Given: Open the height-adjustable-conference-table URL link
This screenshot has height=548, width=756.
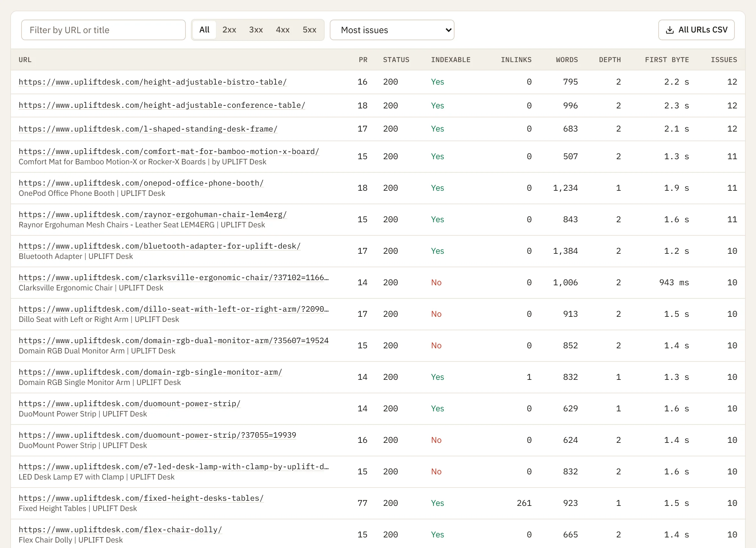Looking at the screenshot, I should (x=162, y=105).
